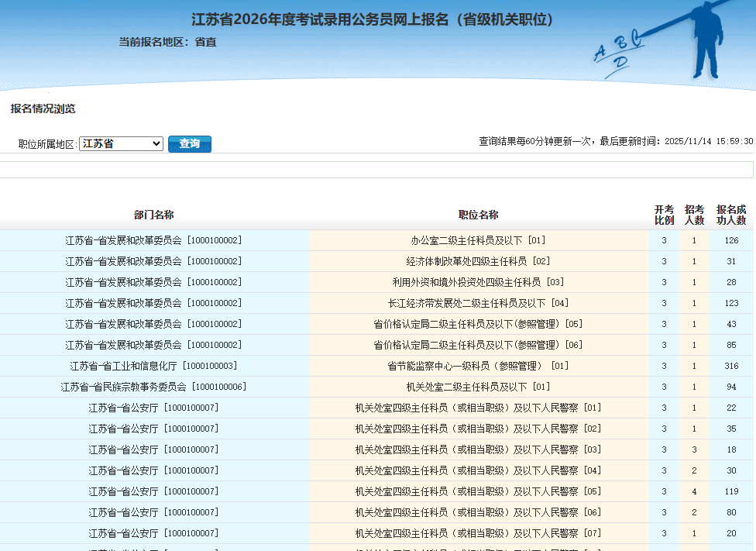Viewport: 756px width, 551px height.
Task: Click the 江苏省-省工业和信息化厅 department cell
Action: 153,366
